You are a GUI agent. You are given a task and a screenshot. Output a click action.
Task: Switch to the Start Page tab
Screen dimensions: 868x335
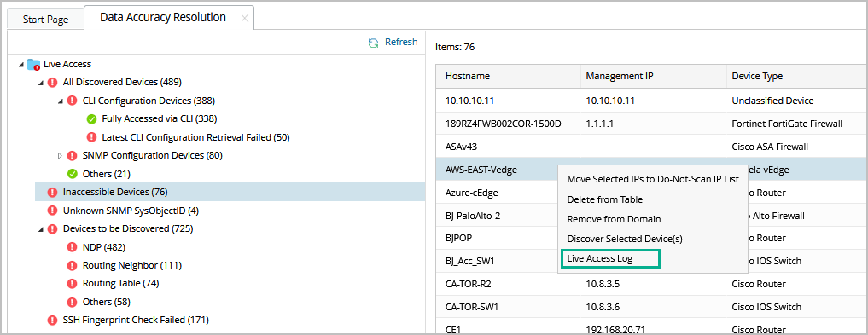point(45,20)
